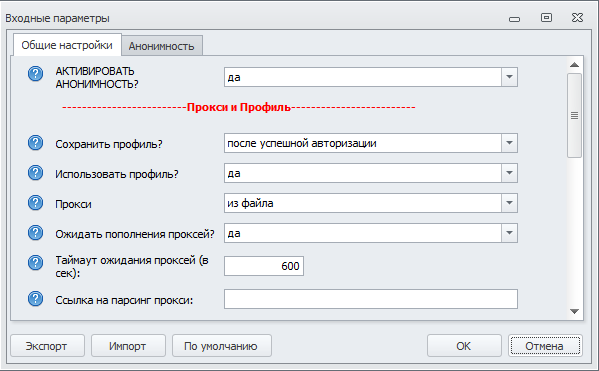Image resolution: width=599 pixels, height=371 pixels.
Task: Click the Импорт button
Action: (x=128, y=346)
